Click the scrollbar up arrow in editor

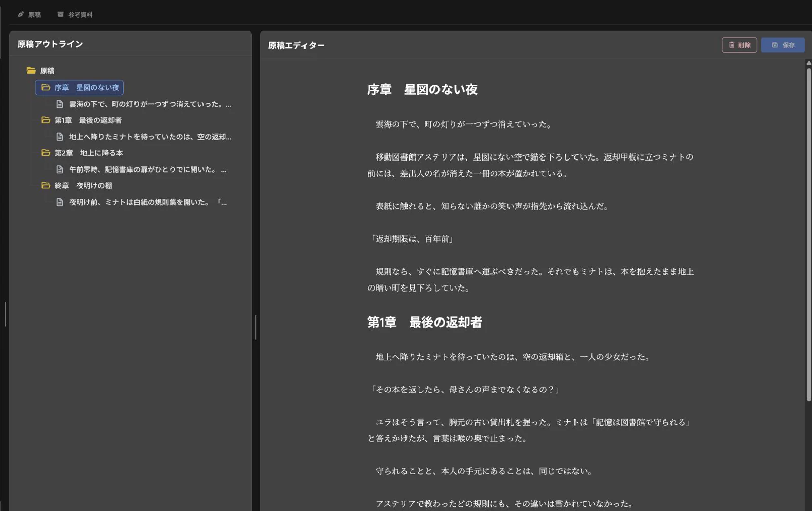(x=809, y=63)
